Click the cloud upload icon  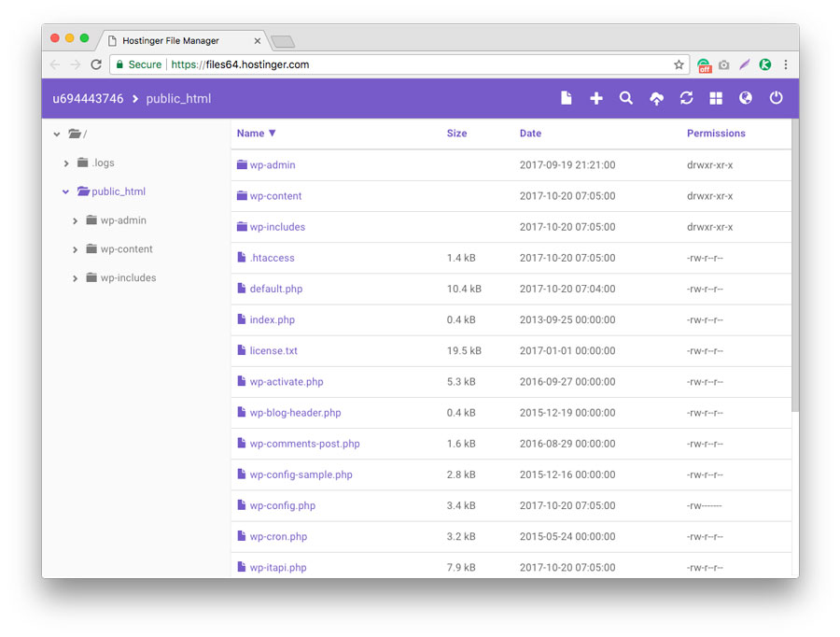pos(656,98)
